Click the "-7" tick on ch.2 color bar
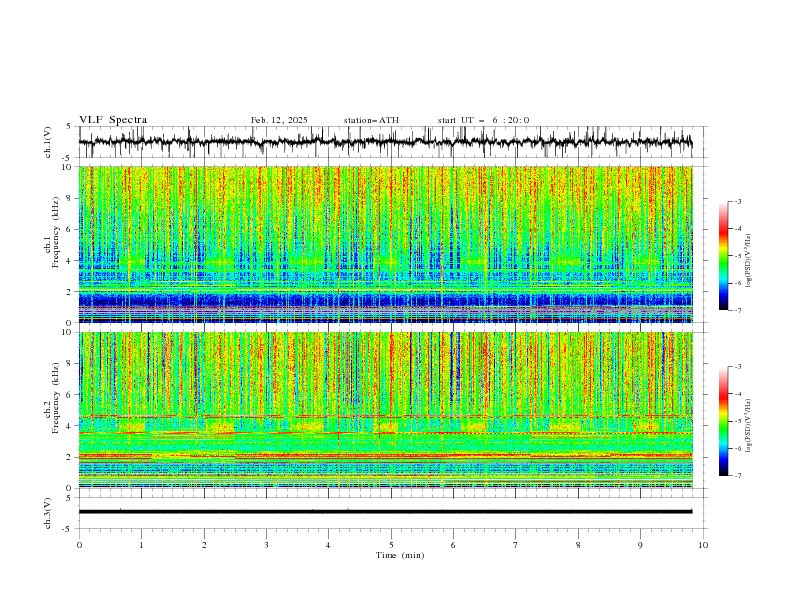The width and height of the screenshot is (792, 612). (737, 476)
